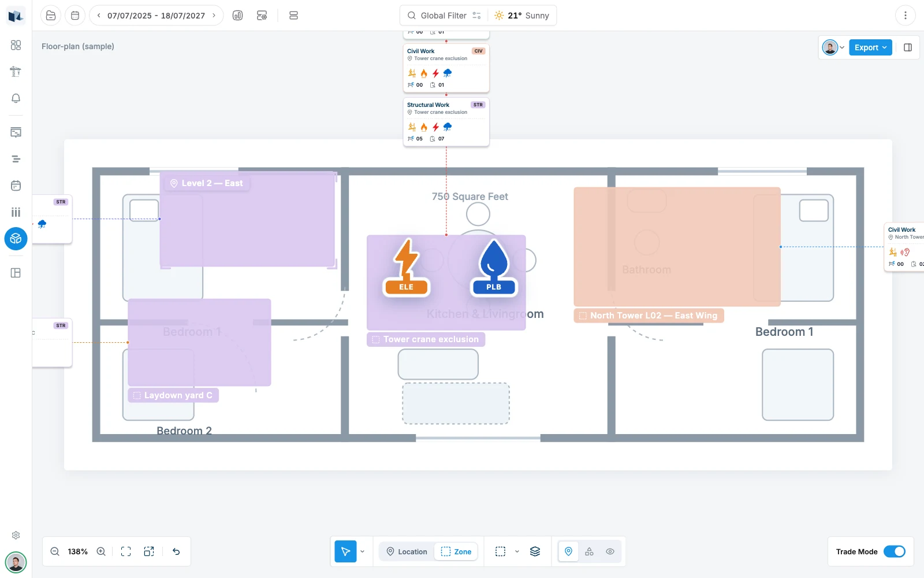This screenshot has width=924, height=578.
Task: Select the pointer arrow tool
Action: click(345, 551)
